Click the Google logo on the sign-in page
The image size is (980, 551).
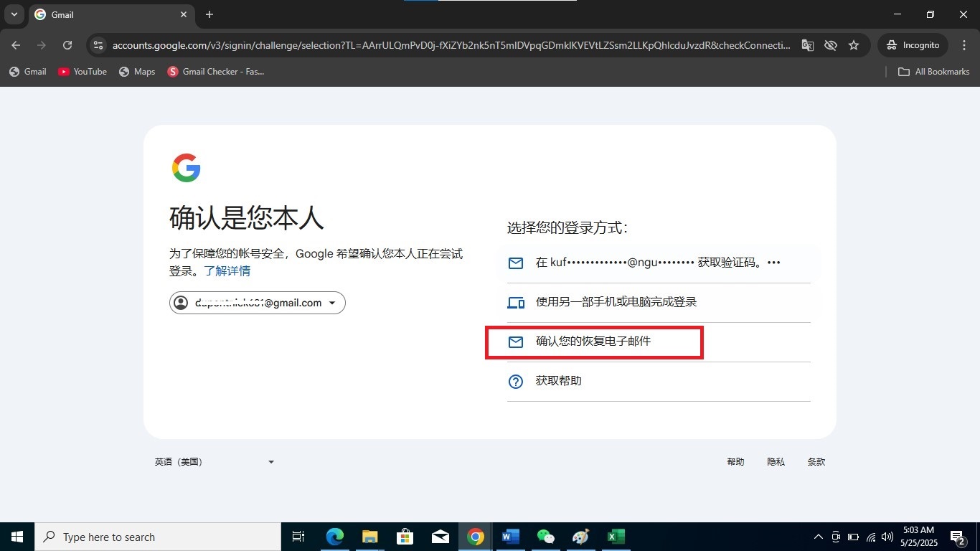(186, 167)
